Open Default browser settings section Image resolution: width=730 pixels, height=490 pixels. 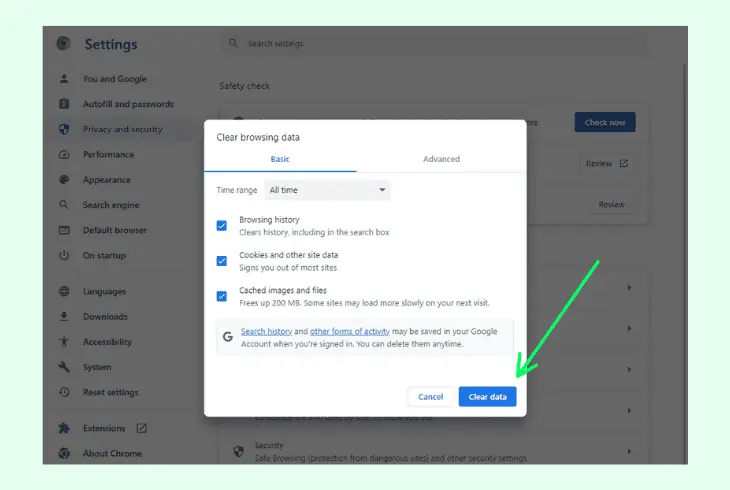coord(115,230)
